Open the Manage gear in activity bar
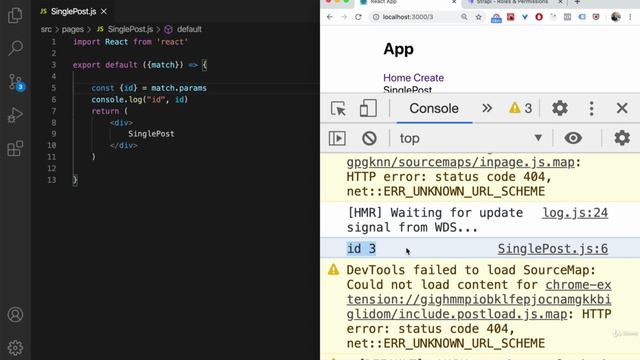This screenshot has height=360, width=640. point(15,347)
